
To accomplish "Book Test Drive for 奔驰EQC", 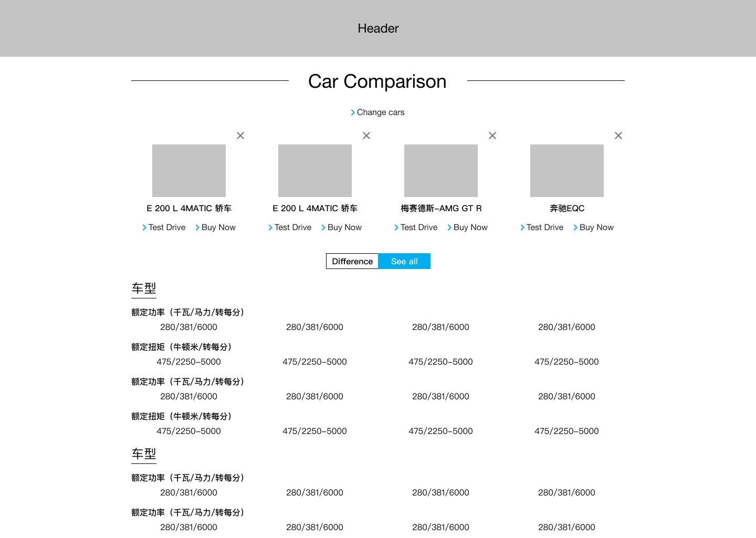I will pos(542,227).
